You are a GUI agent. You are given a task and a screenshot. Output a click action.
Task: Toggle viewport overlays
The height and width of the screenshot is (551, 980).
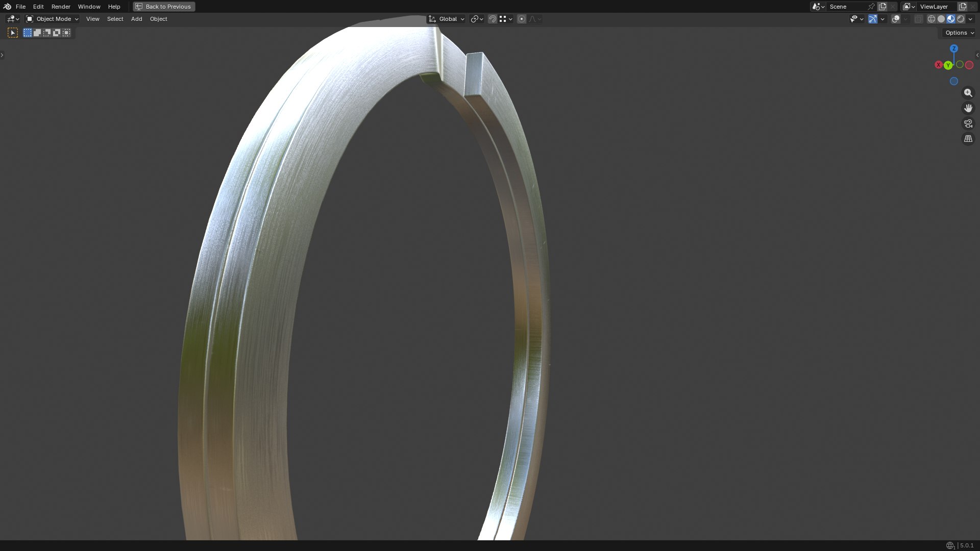coord(896,19)
